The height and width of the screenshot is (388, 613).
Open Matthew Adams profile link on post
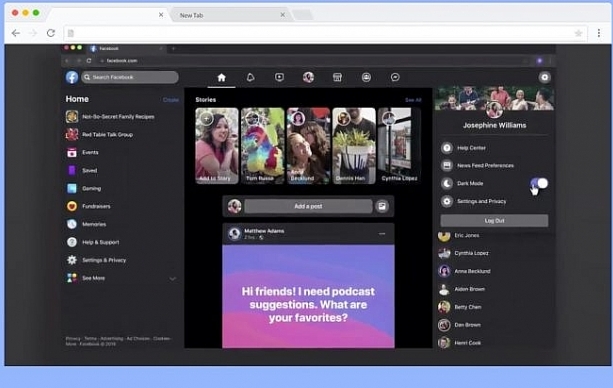coord(264,231)
